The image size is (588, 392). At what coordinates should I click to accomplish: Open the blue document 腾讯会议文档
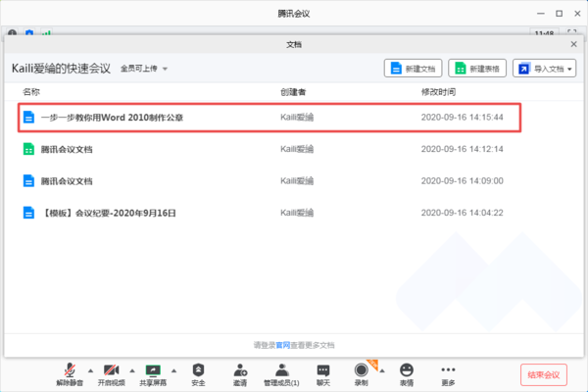tap(67, 181)
